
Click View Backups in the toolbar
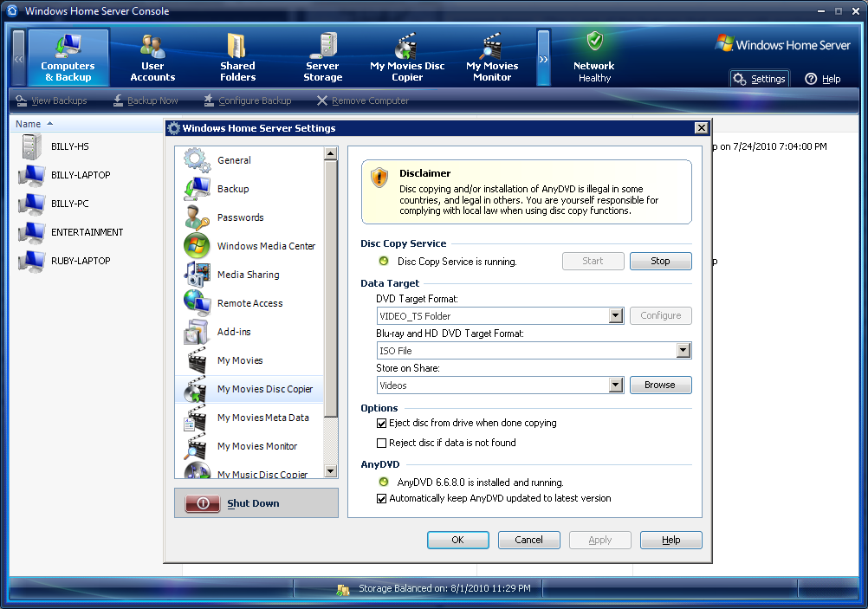point(51,100)
